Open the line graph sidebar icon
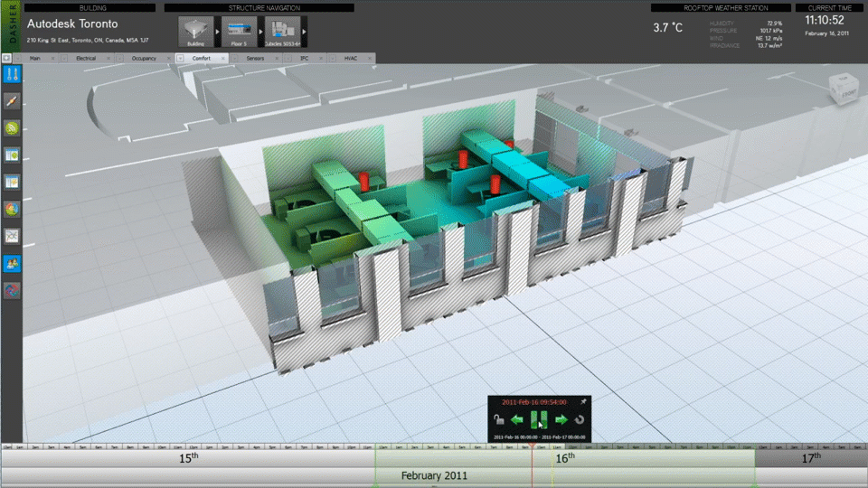This screenshot has width=868, height=488. (x=13, y=237)
